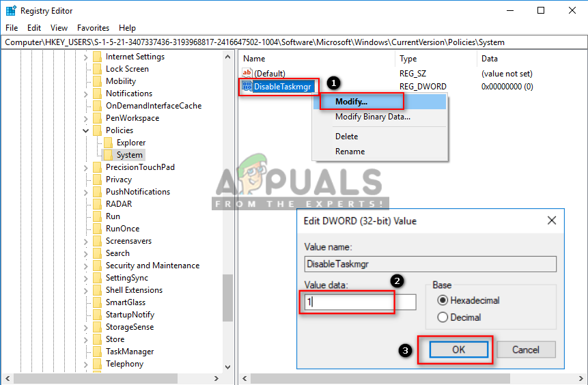Click the Search folder icon
Screen dimensions: 588x385
[97, 253]
